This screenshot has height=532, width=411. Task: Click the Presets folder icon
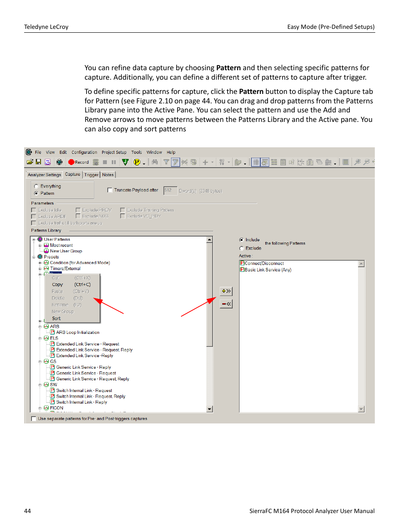(x=40, y=257)
